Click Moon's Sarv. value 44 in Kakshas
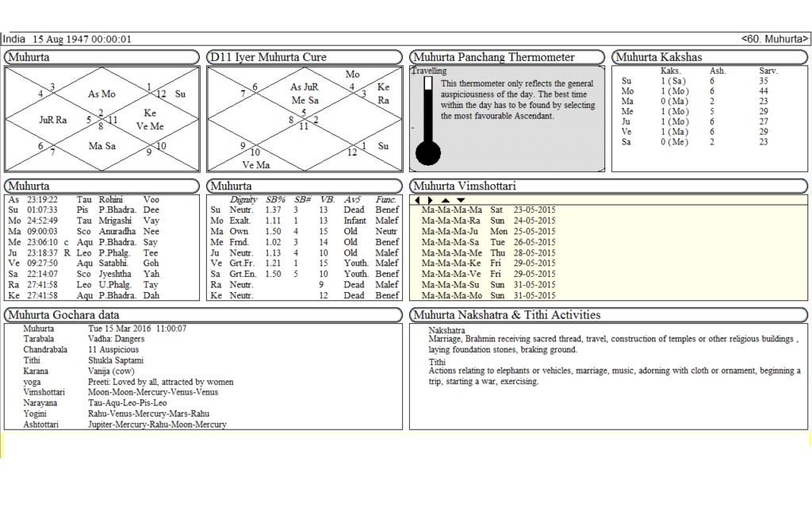The image size is (812, 508). [x=764, y=91]
